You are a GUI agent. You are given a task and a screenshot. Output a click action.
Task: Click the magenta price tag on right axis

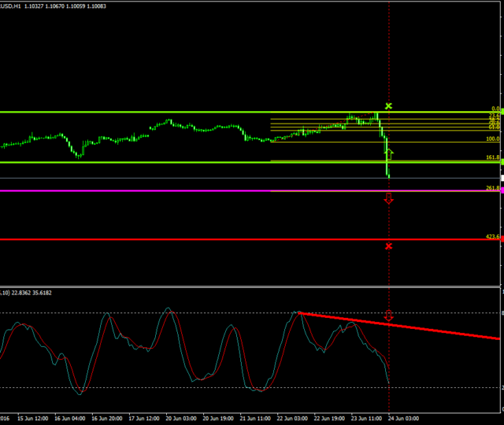coord(502,190)
